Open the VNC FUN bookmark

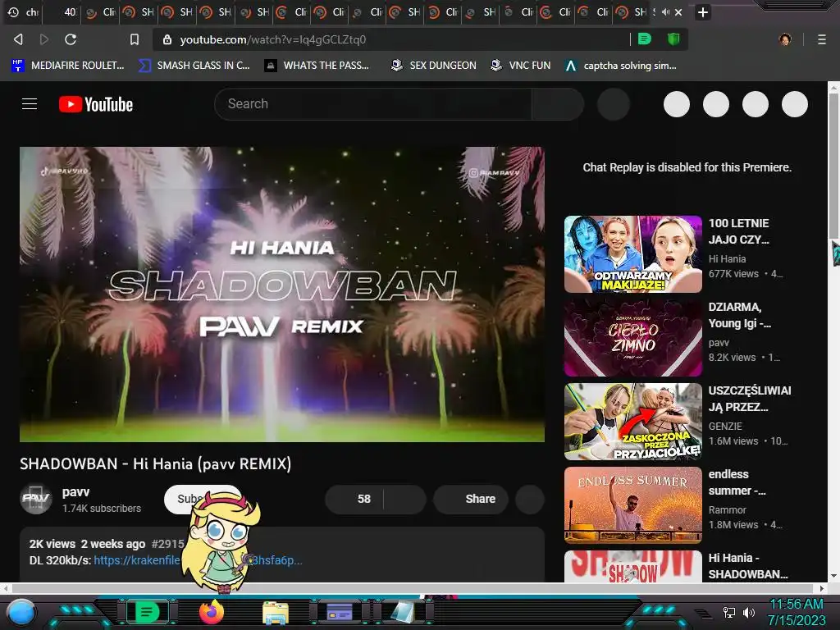click(x=520, y=66)
